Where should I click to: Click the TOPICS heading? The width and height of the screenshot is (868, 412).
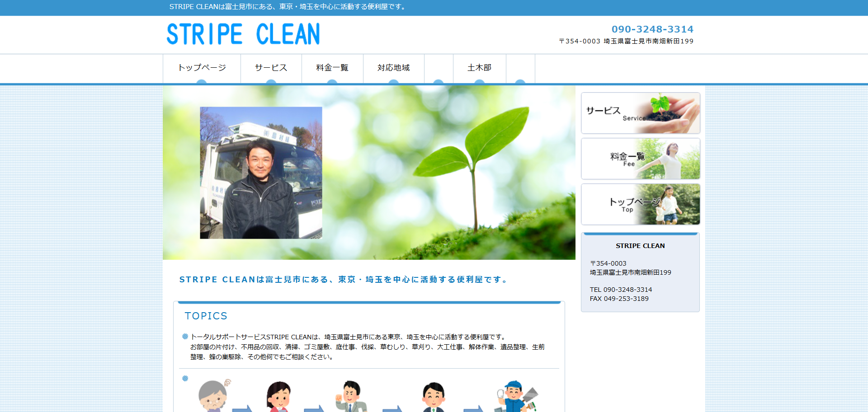coord(206,316)
